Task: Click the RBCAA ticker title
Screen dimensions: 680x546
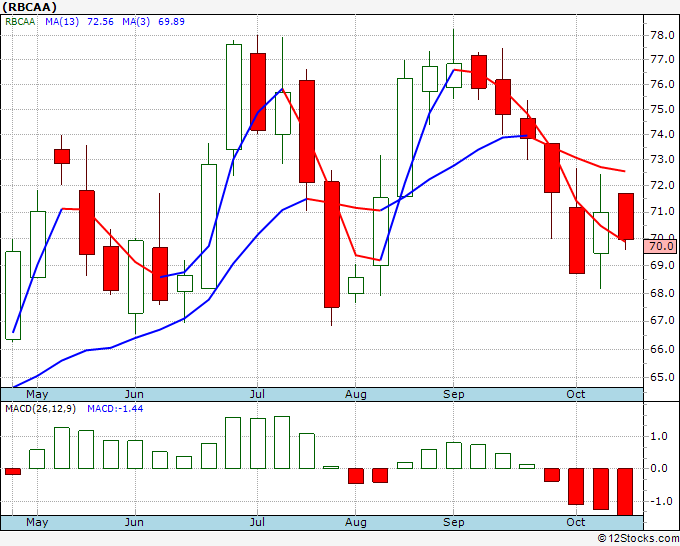Action: click(30, 7)
